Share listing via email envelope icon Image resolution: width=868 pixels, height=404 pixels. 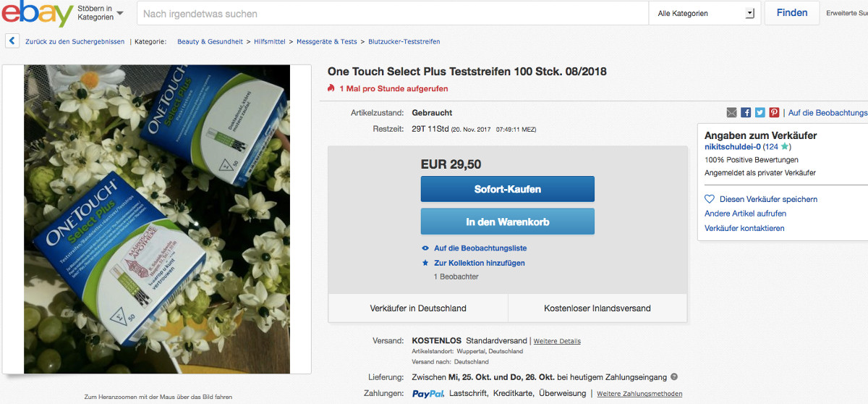(732, 112)
